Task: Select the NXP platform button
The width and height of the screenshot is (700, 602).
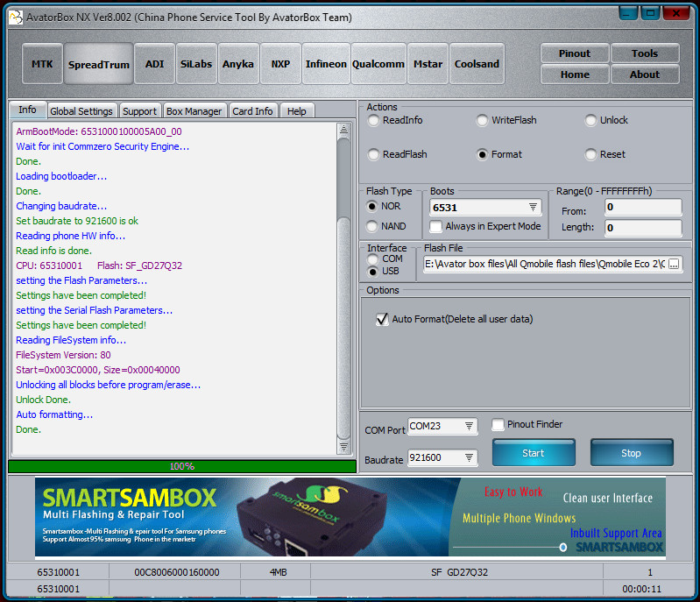Action: click(280, 64)
